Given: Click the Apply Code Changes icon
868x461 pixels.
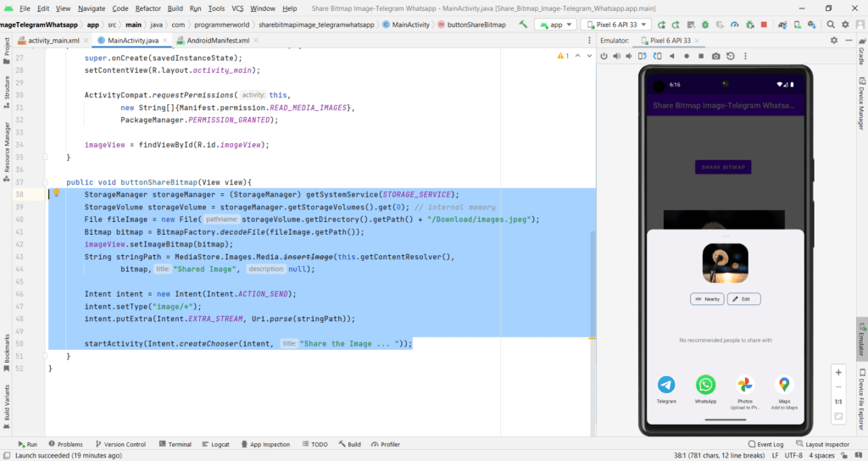Looking at the screenshot, I should pos(691,25).
